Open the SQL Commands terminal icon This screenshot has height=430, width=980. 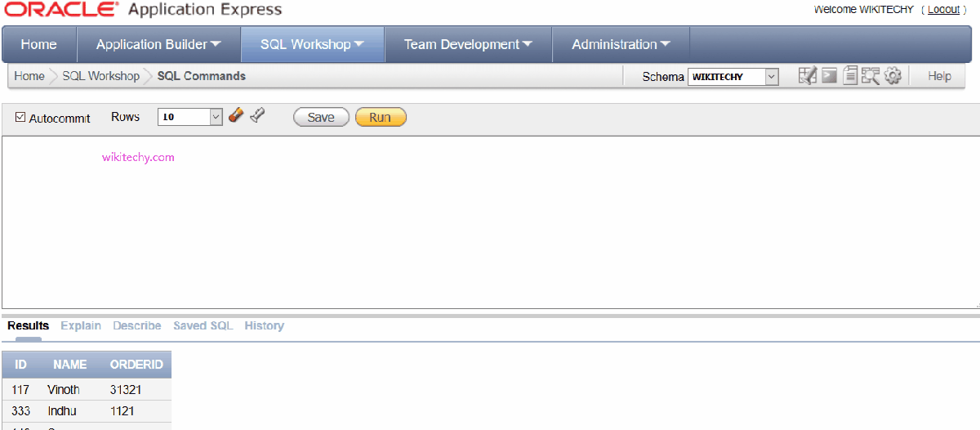(829, 76)
